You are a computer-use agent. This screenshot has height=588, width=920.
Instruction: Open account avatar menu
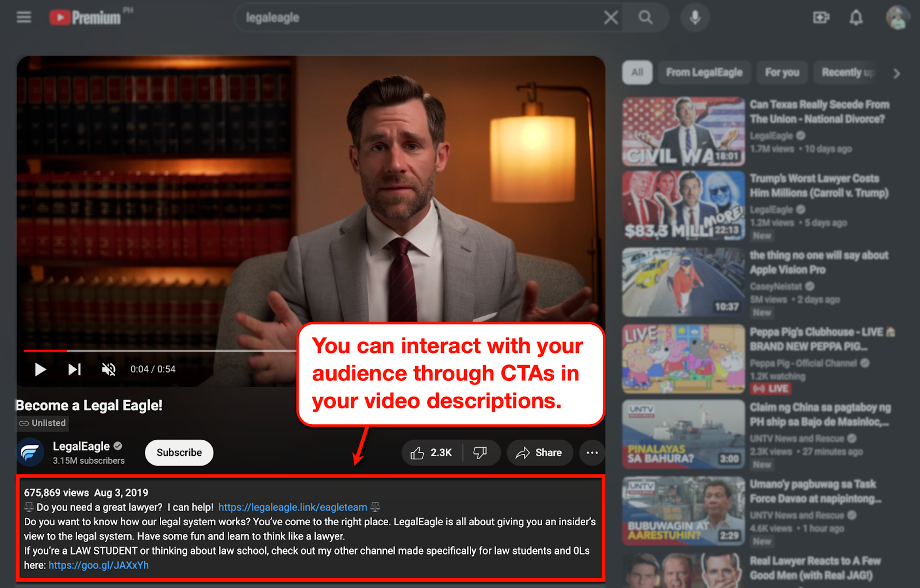point(897,18)
